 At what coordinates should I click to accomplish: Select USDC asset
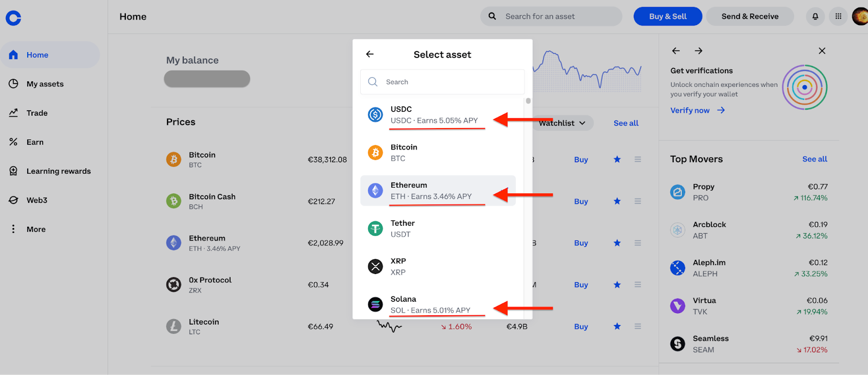point(438,115)
